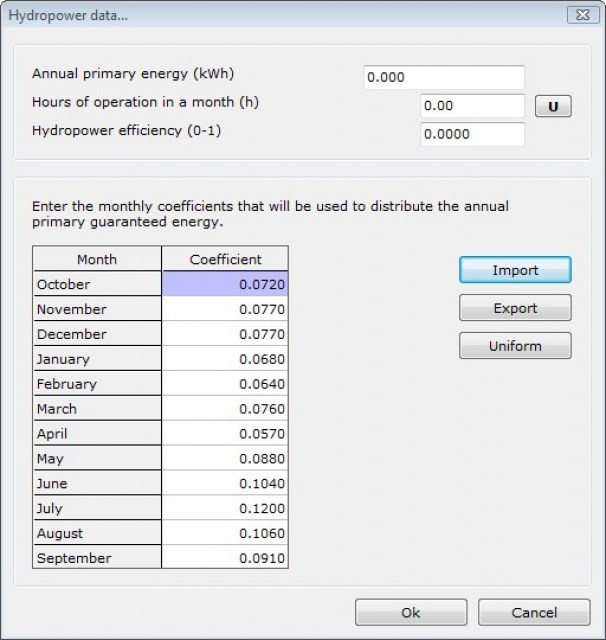Screen dimensions: 606x640
Task: Select October coefficient cell
Action: point(225,284)
